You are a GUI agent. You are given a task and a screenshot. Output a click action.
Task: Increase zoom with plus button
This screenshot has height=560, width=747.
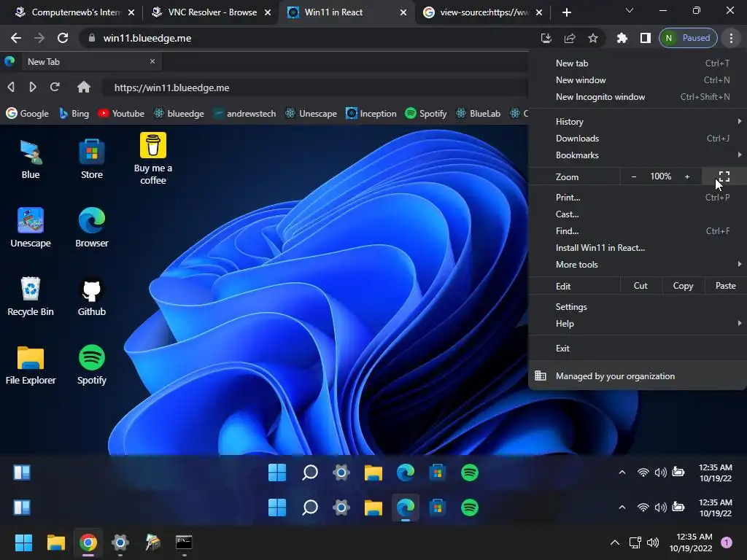tap(687, 176)
